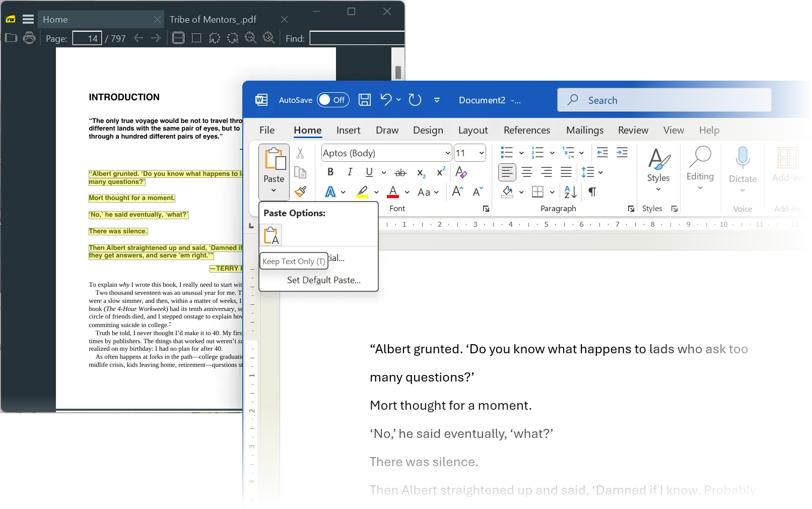Open the font name dropdown

[x=447, y=153]
